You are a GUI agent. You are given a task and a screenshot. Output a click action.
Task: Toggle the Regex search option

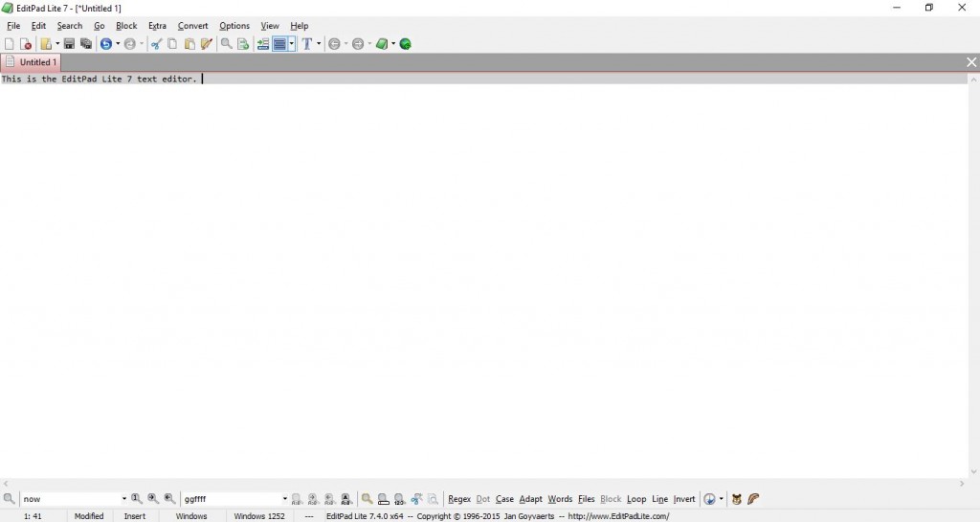click(459, 499)
